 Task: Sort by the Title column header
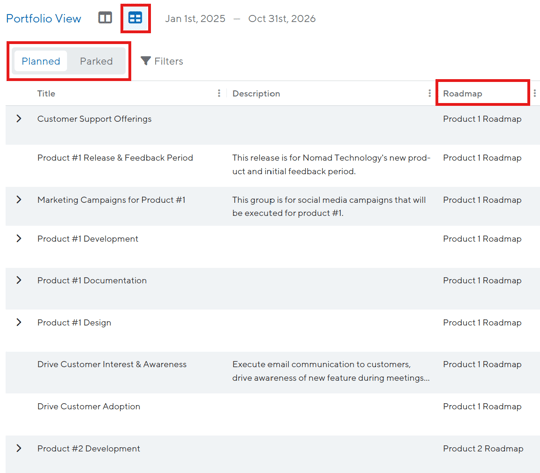click(x=46, y=93)
